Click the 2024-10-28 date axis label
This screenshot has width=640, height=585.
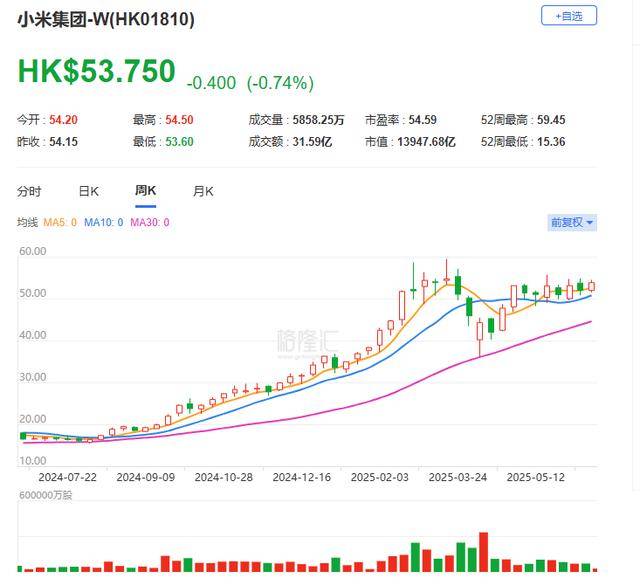pos(224,477)
